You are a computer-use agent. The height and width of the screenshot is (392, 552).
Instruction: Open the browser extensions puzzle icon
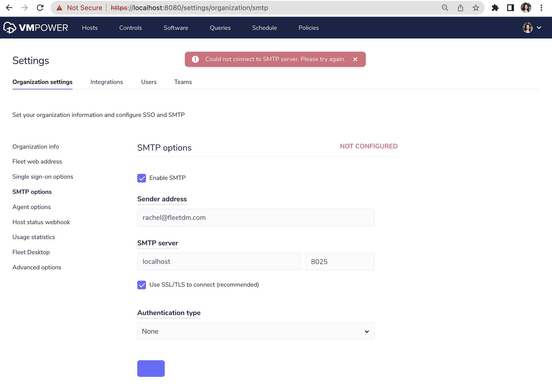495,7
